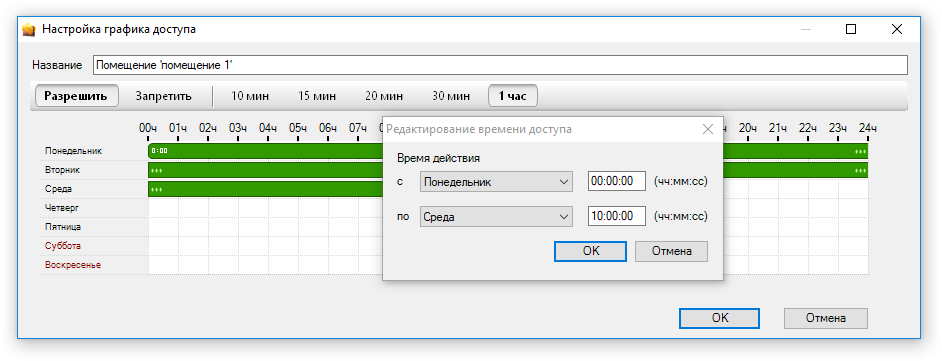Viewport: 942px width, 361px height.
Task: Click the dots handle at the end of Monday's bar
Action: point(860,151)
